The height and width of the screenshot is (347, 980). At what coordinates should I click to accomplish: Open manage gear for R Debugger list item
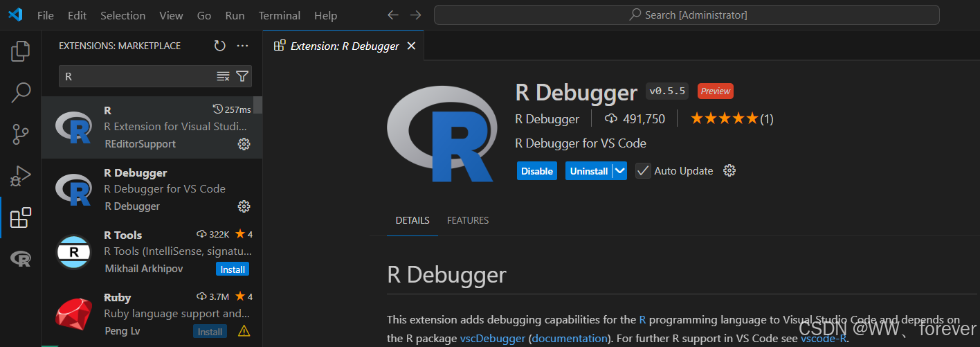pyautogui.click(x=244, y=206)
